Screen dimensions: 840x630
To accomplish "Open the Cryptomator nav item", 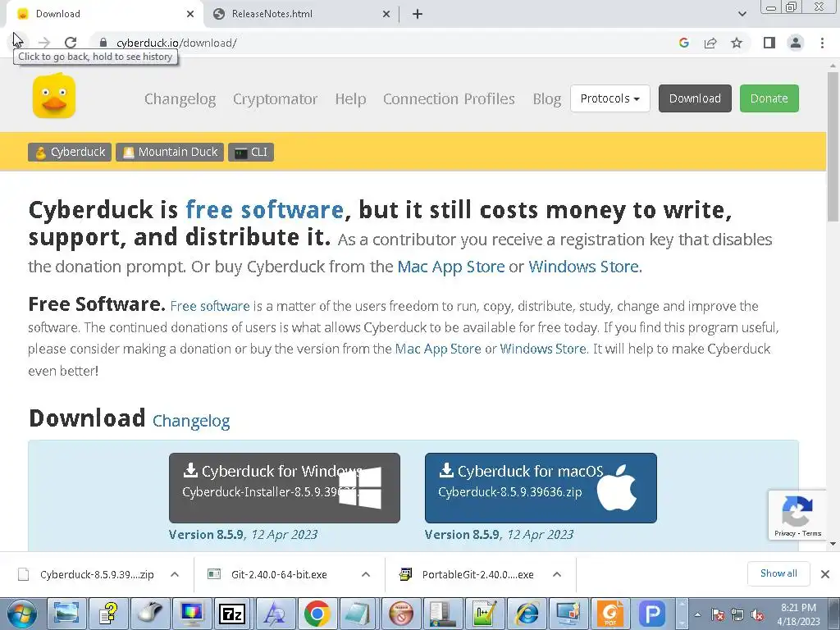I will tap(275, 98).
